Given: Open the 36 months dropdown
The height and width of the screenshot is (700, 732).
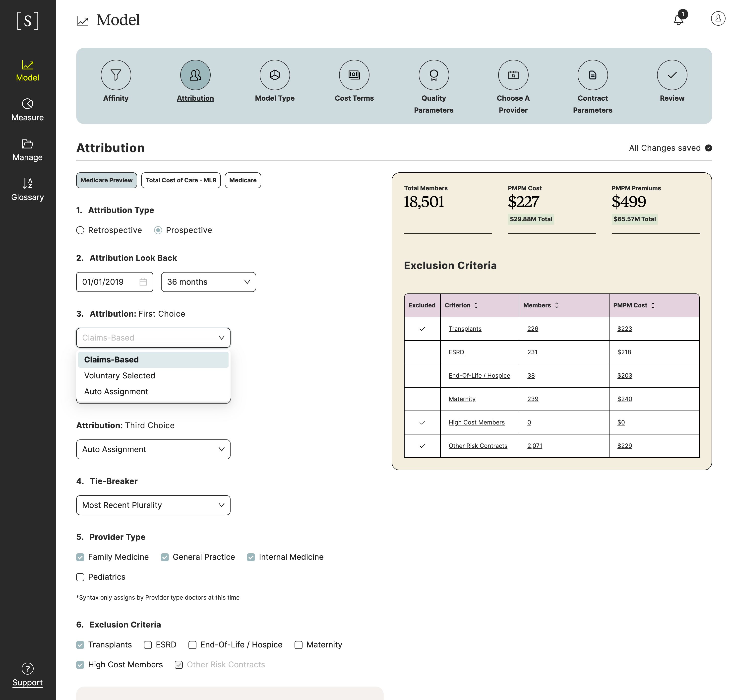Looking at the screenshot, I should [208, 282].
